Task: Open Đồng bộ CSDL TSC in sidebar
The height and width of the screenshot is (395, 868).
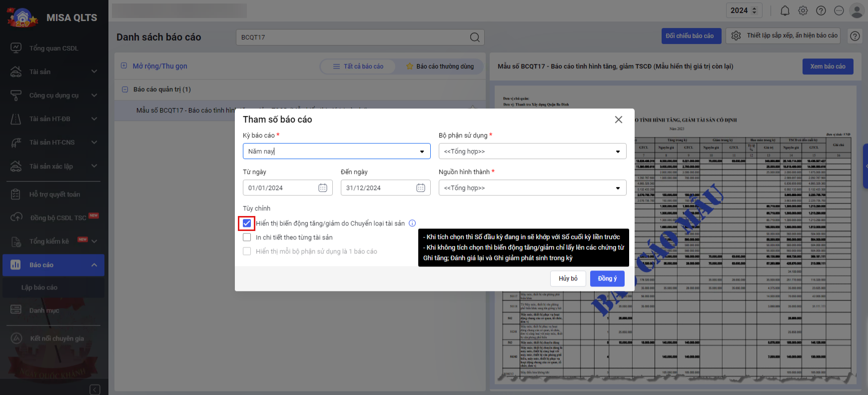Action: click(x=54, y=217)
